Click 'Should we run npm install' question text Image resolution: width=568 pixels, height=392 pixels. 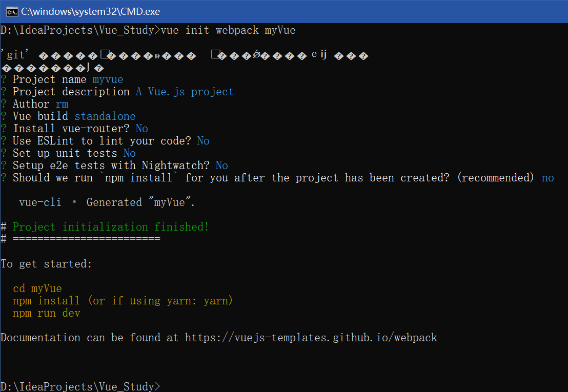(274, 178)
